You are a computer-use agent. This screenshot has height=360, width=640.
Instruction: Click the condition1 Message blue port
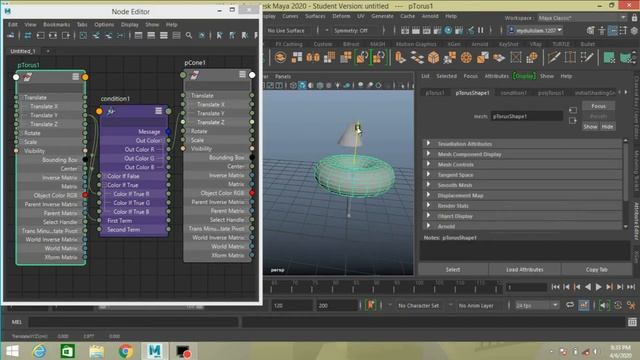tap(168, 131)
